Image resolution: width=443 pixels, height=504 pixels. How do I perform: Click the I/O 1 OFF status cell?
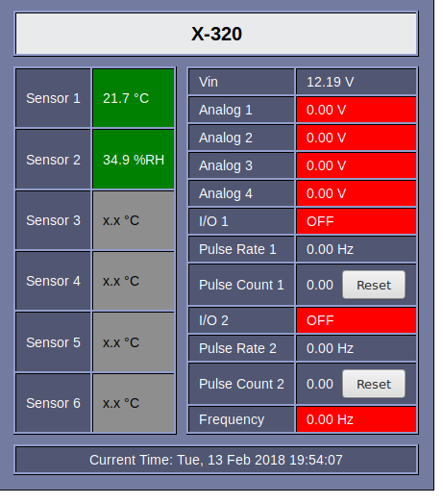(x=356, y=221)
